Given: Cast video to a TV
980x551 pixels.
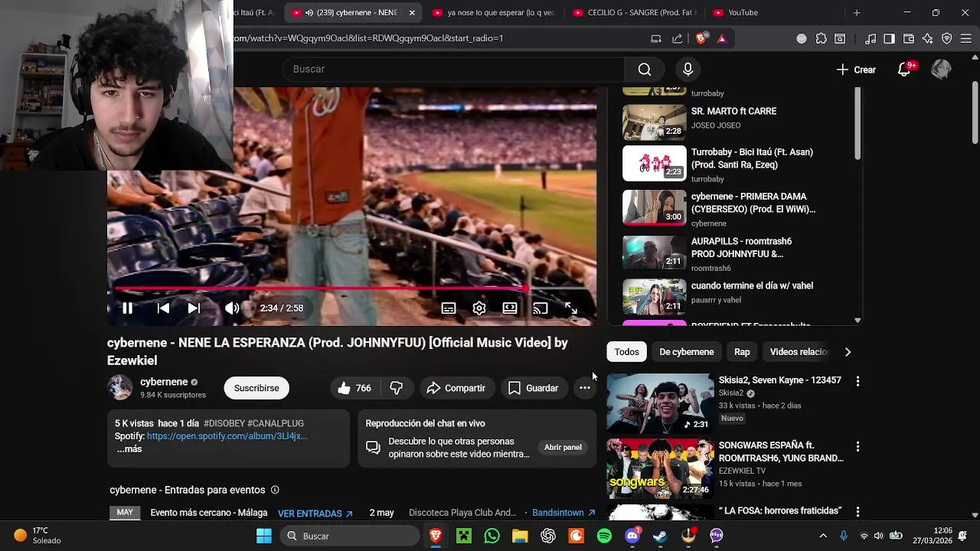Looking at the screenshot, I should pyautogui.click(x=541, y=308).
